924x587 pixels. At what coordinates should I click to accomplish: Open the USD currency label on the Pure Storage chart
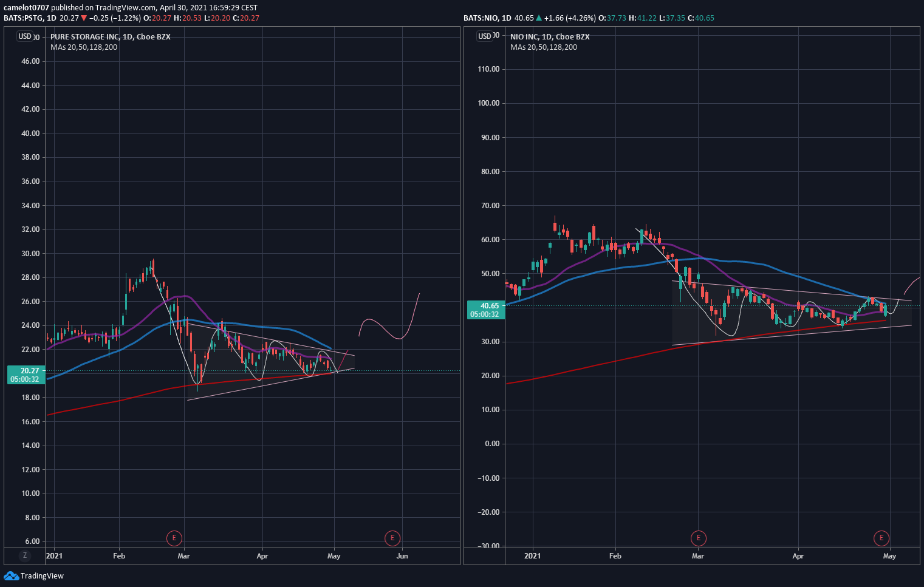[x=25, y=36]
